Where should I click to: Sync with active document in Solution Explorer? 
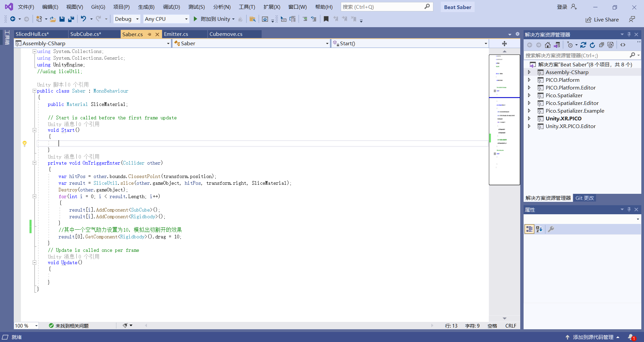coord(583,45)
